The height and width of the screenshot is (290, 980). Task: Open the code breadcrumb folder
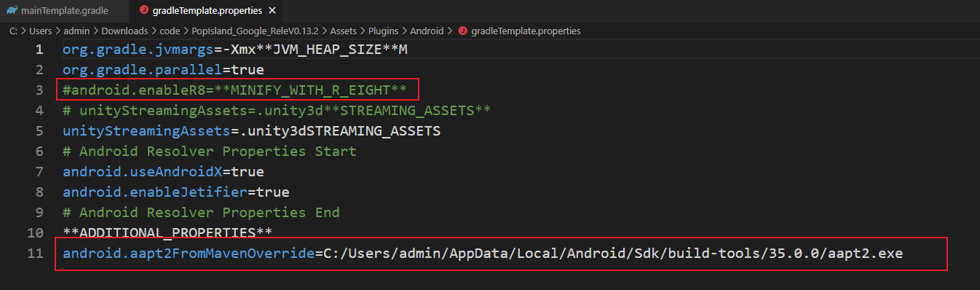(169, 31)
